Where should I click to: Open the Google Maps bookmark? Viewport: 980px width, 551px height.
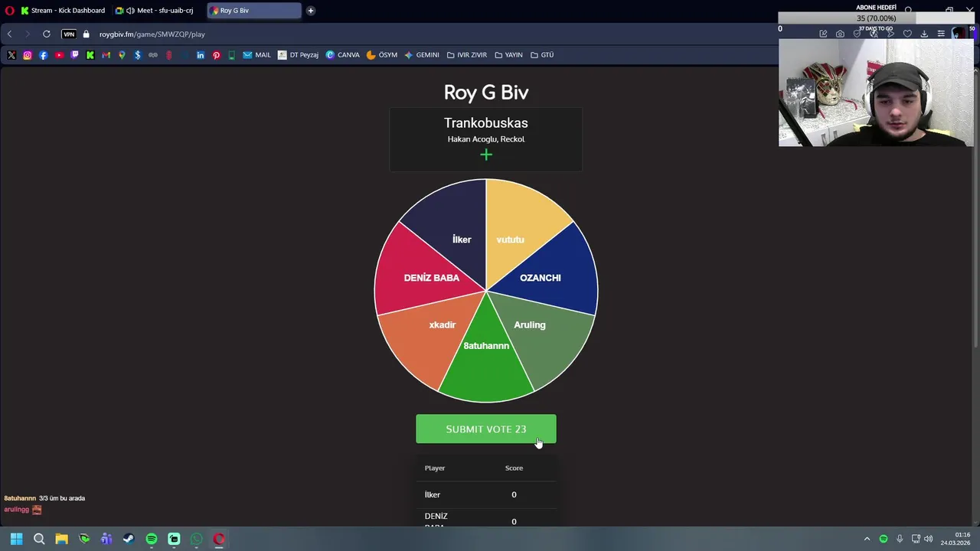coord(122,55)
